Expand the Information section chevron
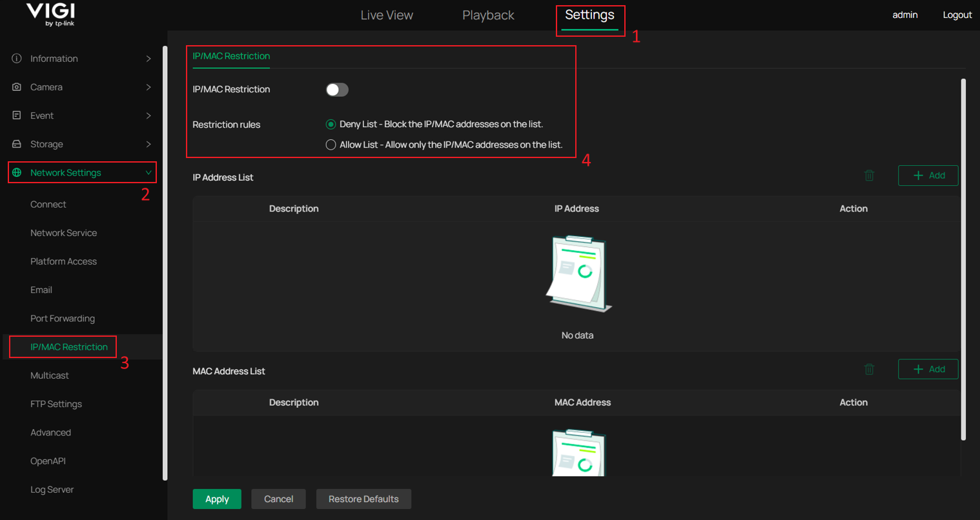This screenshot has height=520, width=980. [148, 59]
